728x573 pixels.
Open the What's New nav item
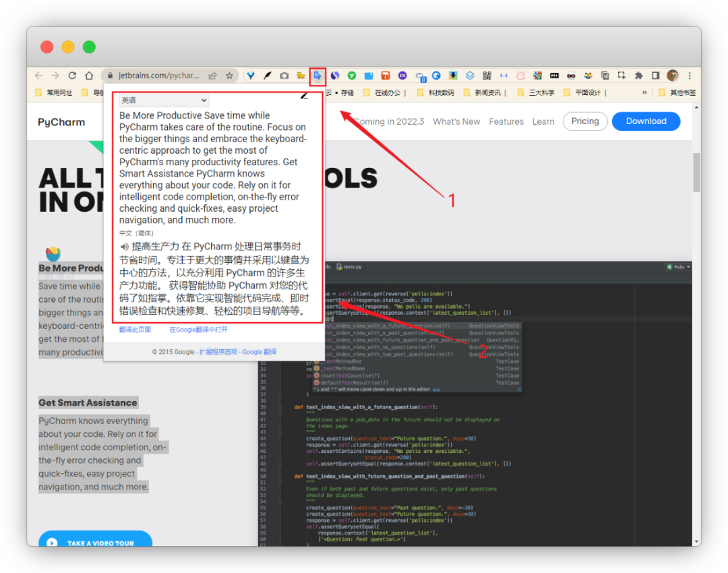pyautogui.click(x=456, y=121)
